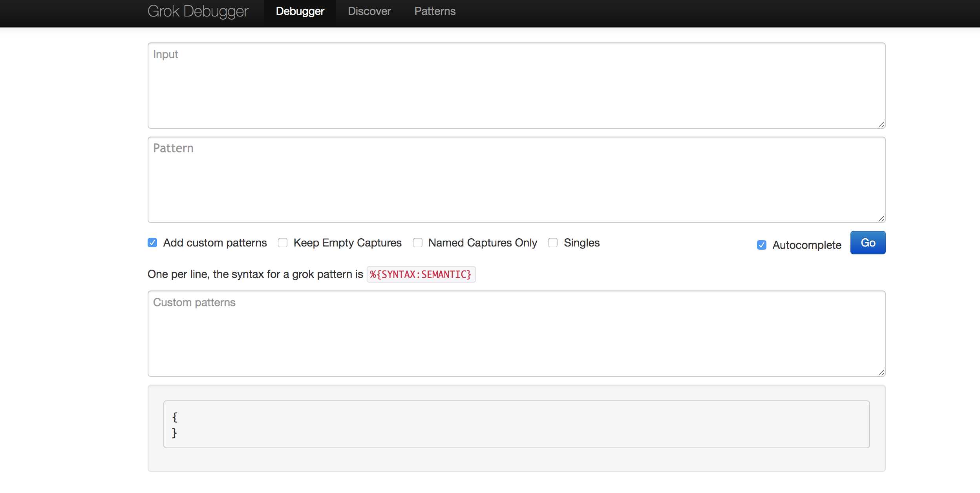
Task: Grab the Input box resize handle
Action: [x=881, y=124]
